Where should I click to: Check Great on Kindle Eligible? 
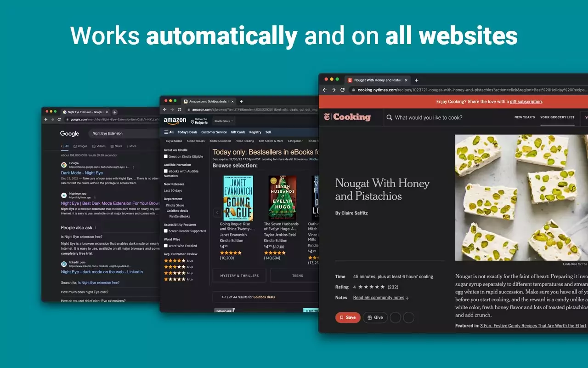pos(166,156)
